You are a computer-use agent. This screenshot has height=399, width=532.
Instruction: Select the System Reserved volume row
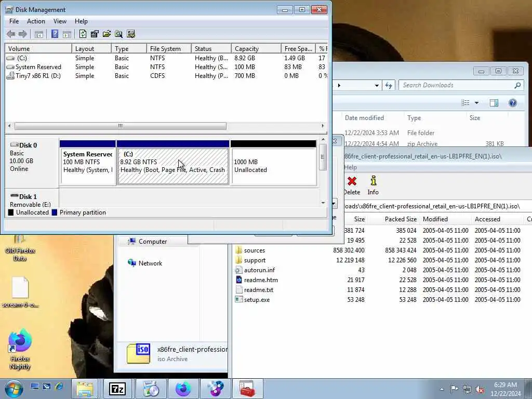166,67
